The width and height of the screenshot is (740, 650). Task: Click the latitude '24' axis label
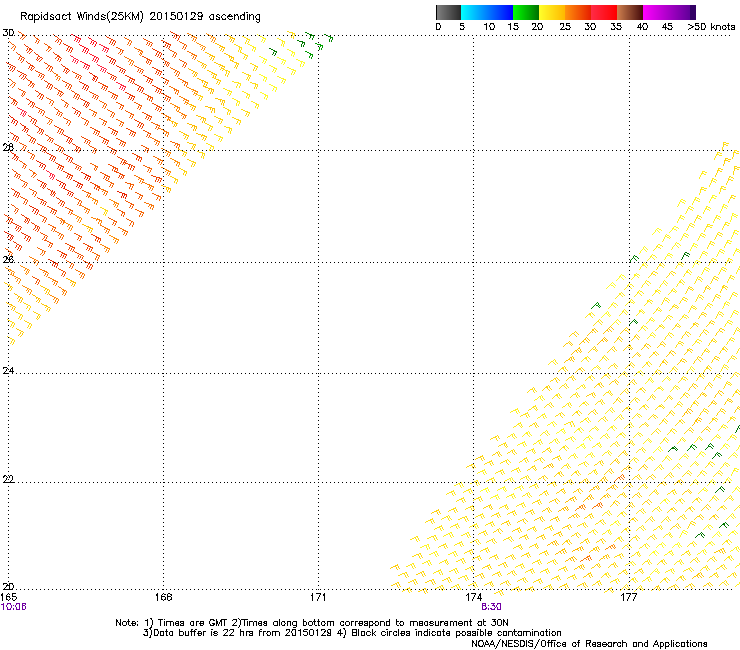8,371
